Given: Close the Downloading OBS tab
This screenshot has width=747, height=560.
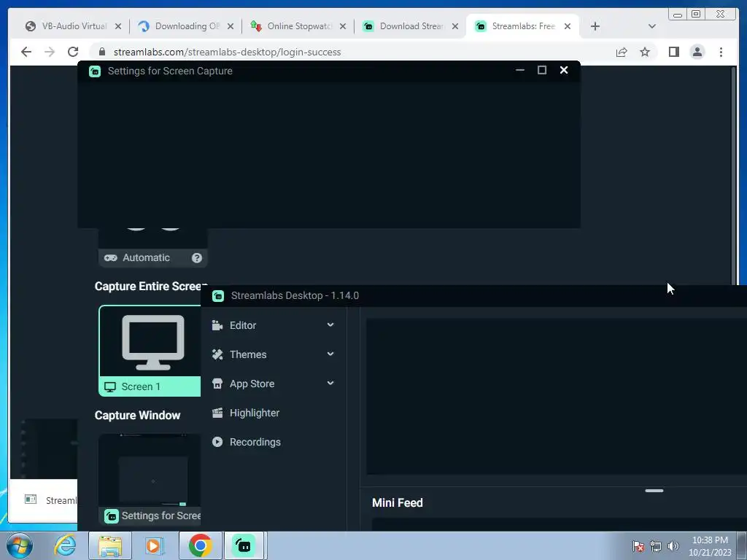Looking at the screenshot, I should pyautogui.click(x=231, y=26).
